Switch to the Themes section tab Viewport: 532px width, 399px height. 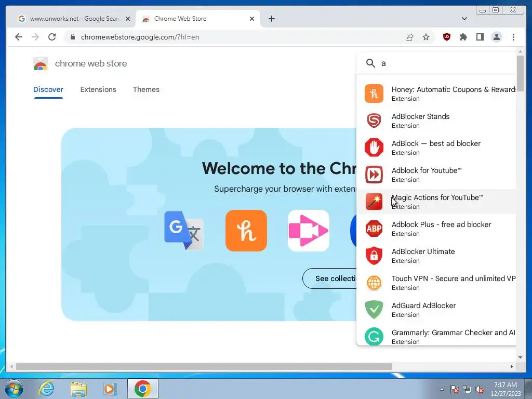click(146, 89)
